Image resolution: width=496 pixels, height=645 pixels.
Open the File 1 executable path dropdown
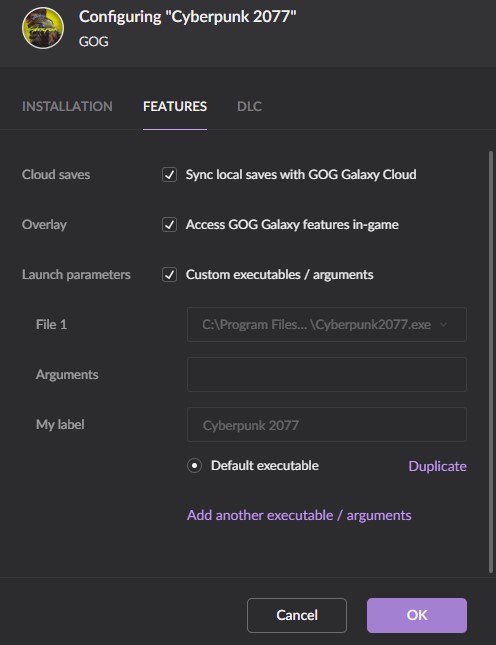(327, 325)
